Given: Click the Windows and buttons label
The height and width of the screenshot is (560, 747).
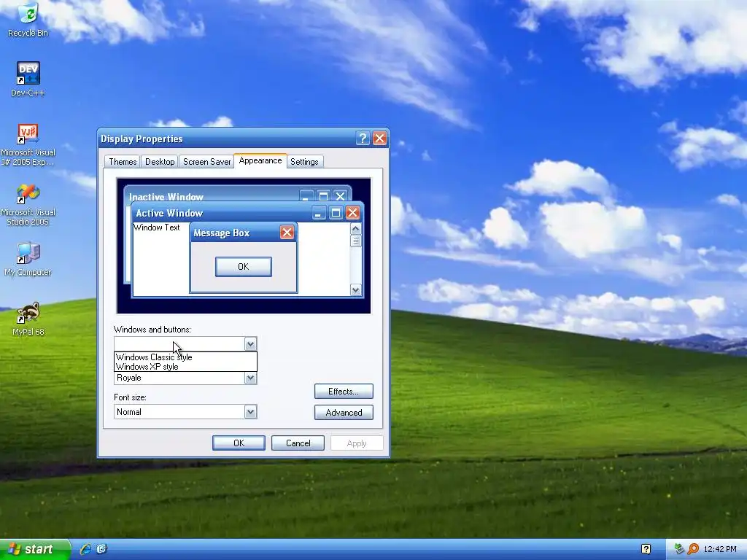Looking at the screenshot, I should [152, 330].
